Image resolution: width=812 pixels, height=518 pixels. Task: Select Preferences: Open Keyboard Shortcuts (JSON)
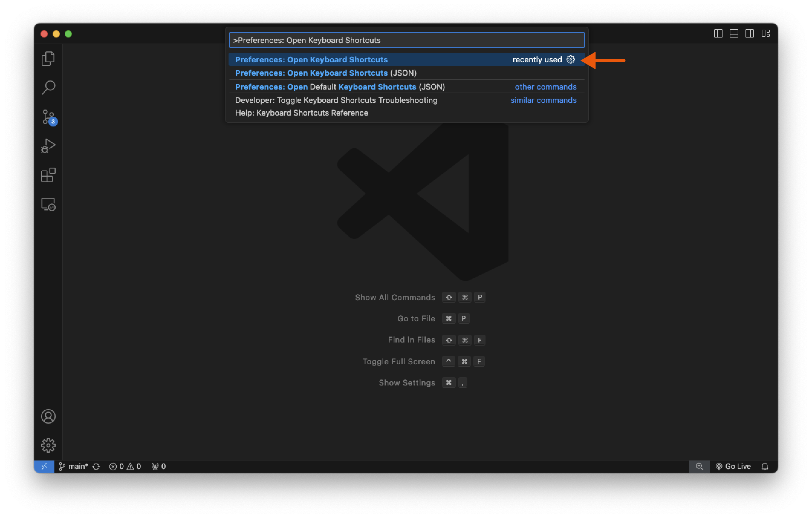pyautogui.click(x=325, y=73)
